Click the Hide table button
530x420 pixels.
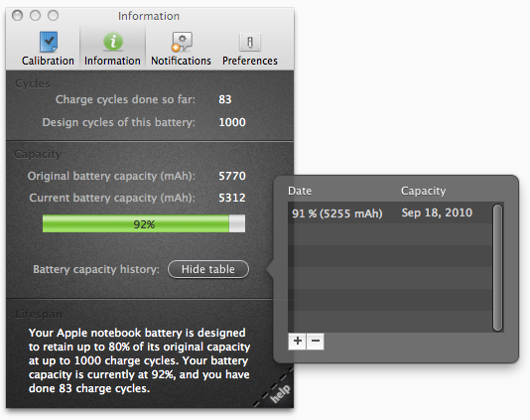pos(208,269)
